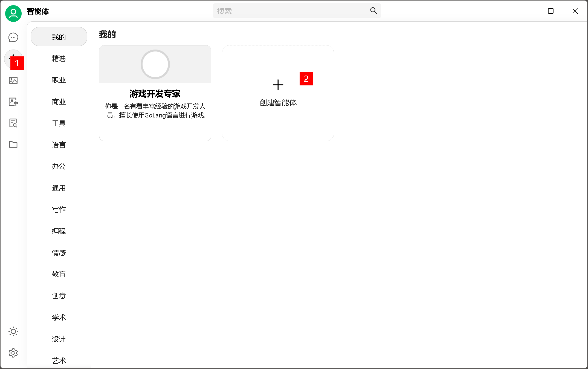588x369 pixels.
Task: Click the search magnifier icon
Action: [373, 11]
